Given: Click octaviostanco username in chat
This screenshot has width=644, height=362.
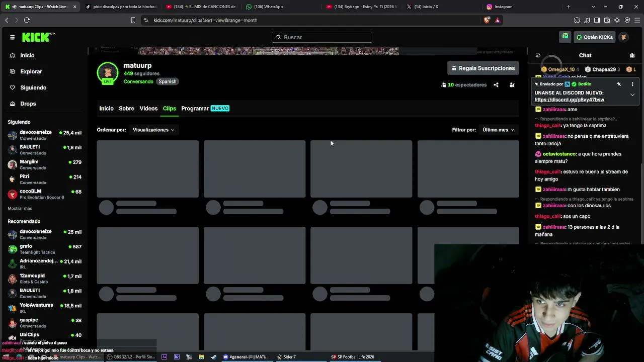Looking at the screenshot, I should [559, 154].
